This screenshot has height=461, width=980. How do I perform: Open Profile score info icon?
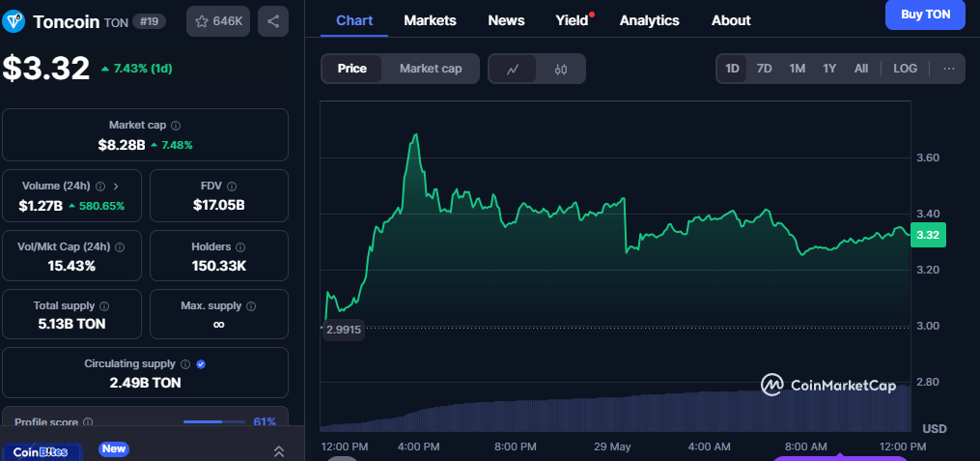pyautogui.click(x=88, y=422)
